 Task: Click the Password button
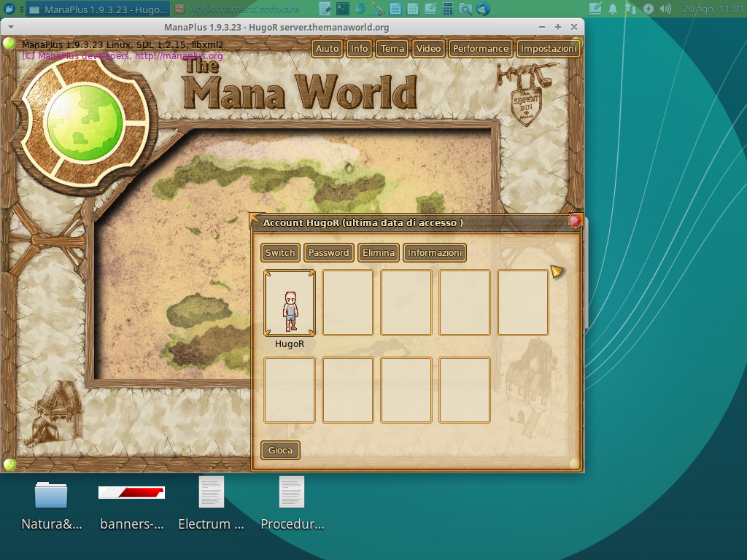(329, 253)
